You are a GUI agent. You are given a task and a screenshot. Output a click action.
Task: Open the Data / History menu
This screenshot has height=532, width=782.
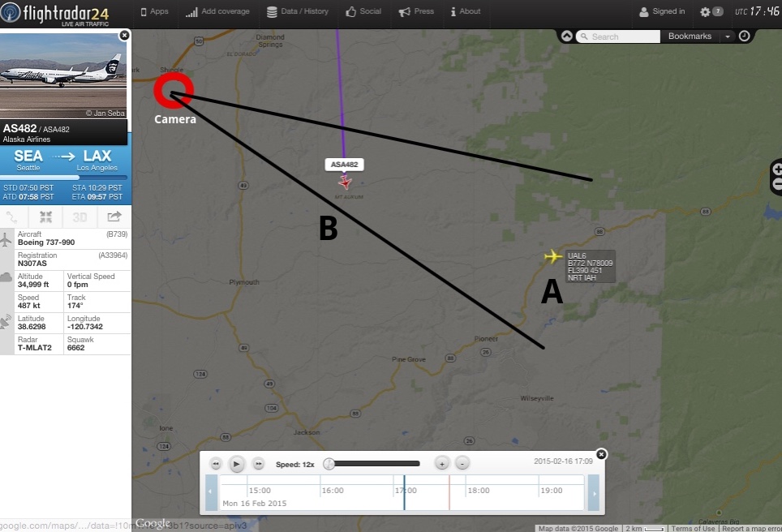pyautogui.click(x=298, y=11)
